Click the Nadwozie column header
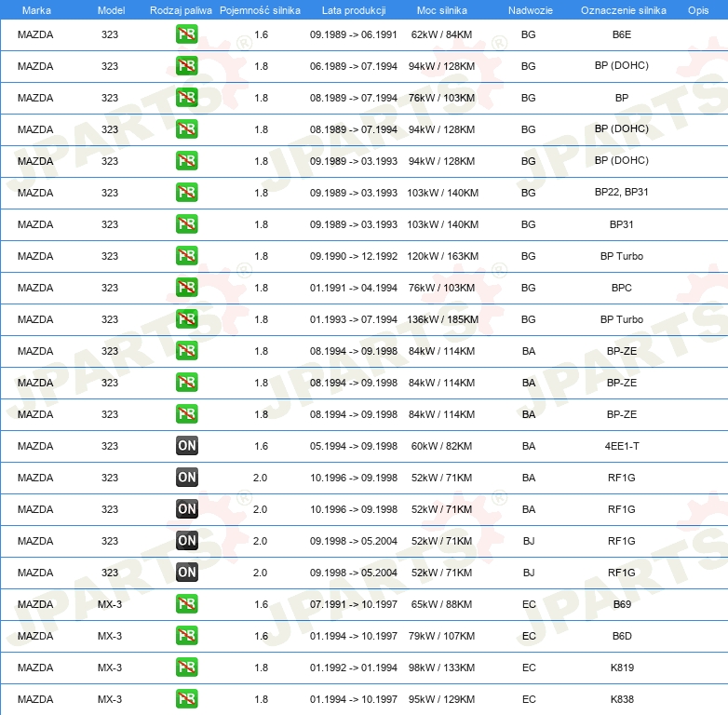This screenshot has width=728, height=715. point(531,10)
